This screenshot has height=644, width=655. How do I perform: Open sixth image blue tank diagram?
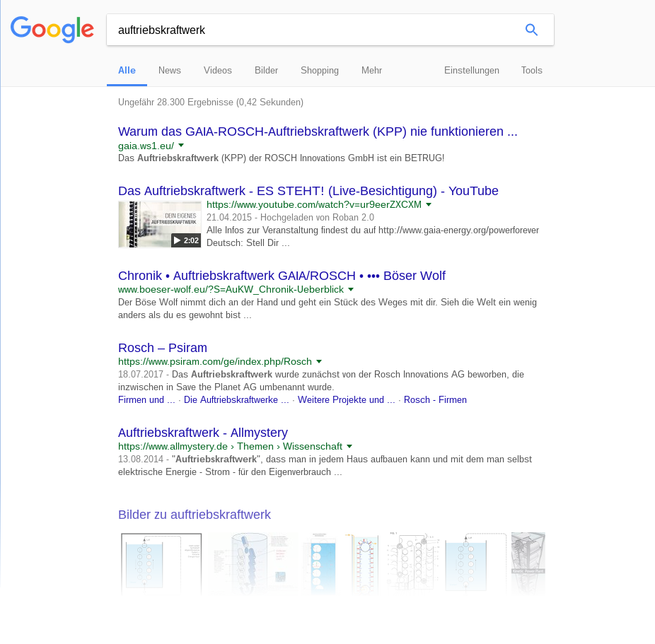475,563
